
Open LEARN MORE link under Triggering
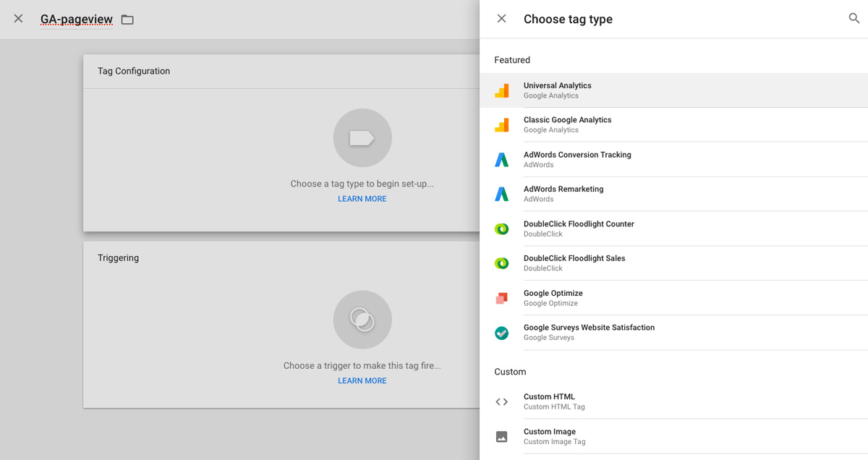[x=362, y=380]
